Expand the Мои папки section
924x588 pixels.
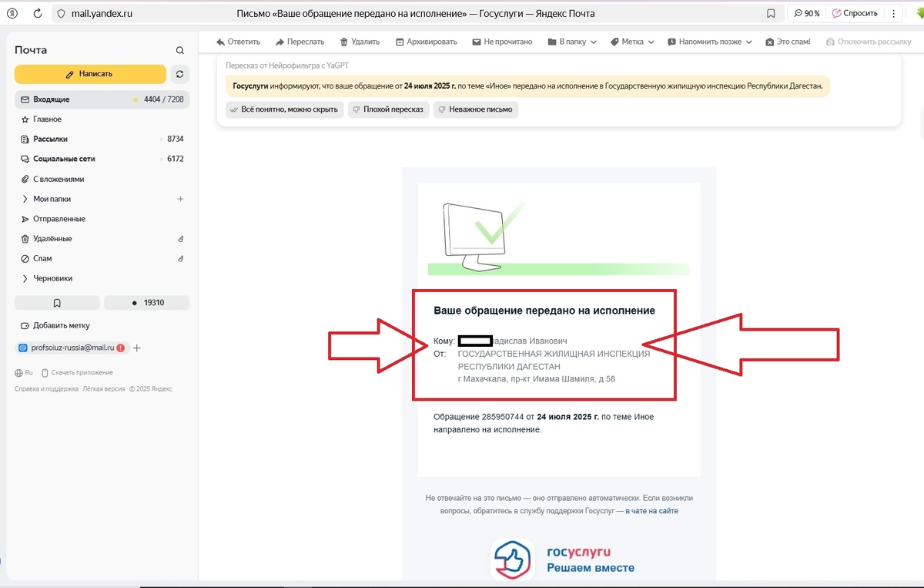25,199
